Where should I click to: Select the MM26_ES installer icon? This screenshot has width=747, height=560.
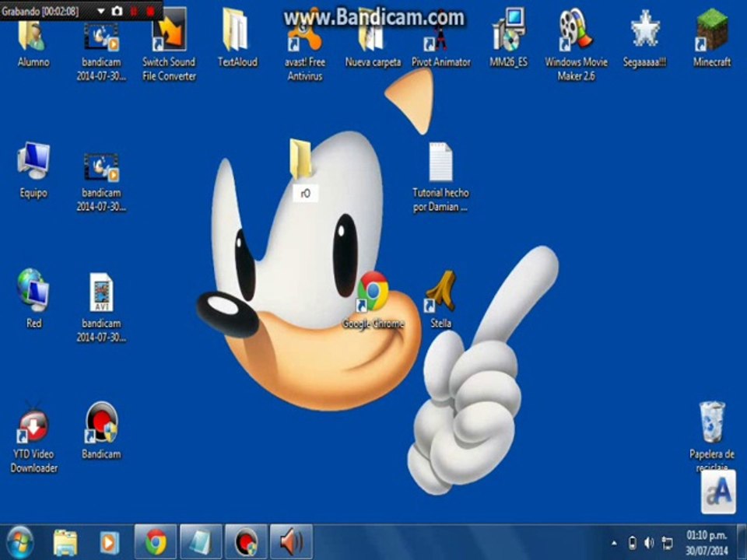[509, 38]
